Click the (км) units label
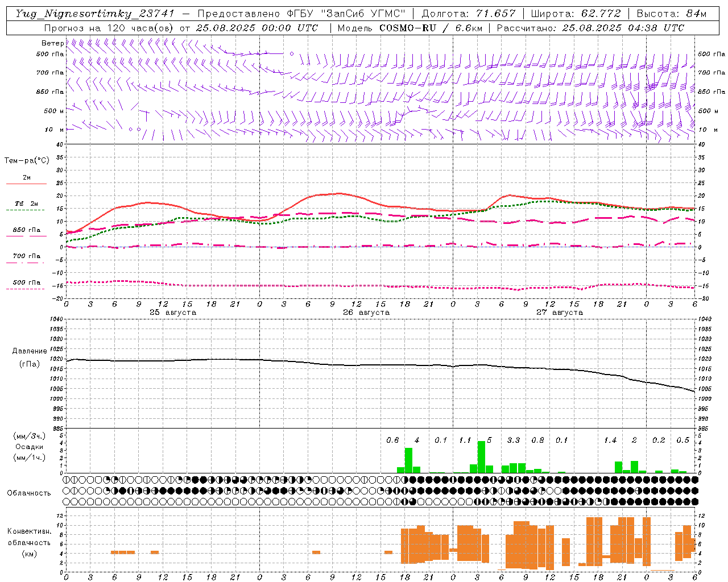 pyautogui.click(x=29, y=554)
